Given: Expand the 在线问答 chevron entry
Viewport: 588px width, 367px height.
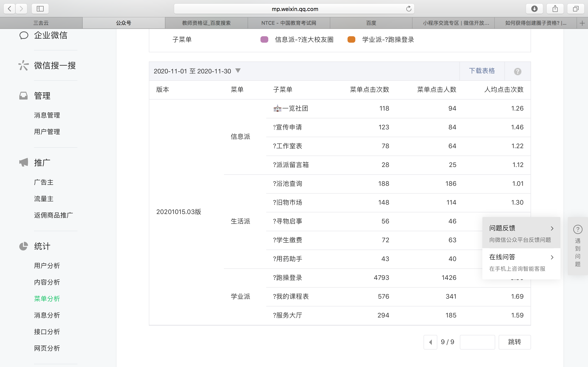Looking at the screenshot, I should [552, 257].
